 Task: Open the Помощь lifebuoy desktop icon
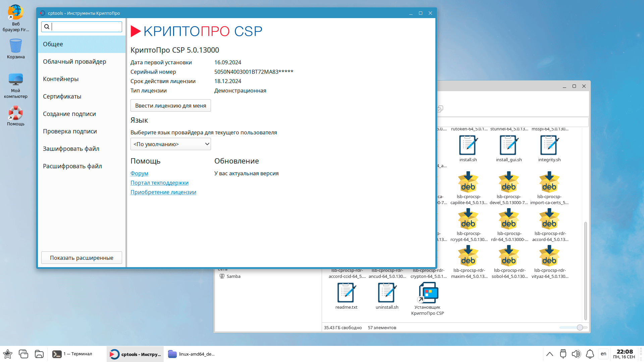coord(15,113)
